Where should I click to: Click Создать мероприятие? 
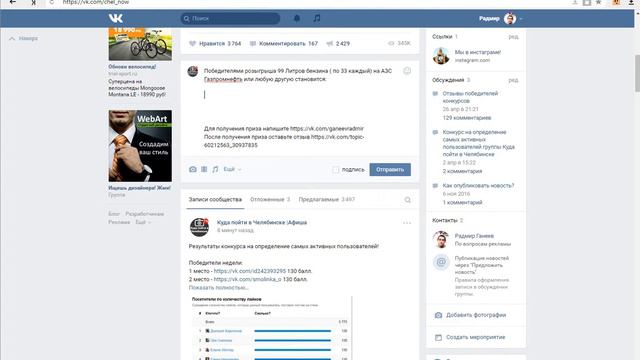coord(476,337)
